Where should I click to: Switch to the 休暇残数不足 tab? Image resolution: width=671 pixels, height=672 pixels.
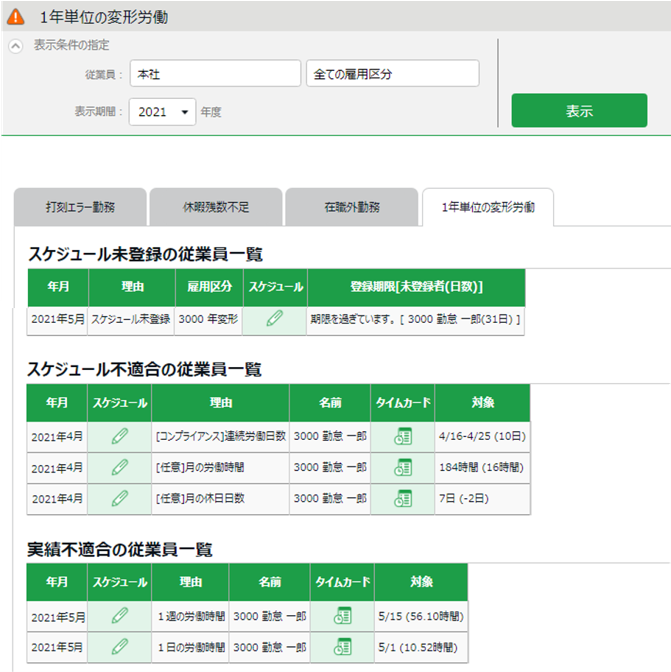tap(216, 208)
